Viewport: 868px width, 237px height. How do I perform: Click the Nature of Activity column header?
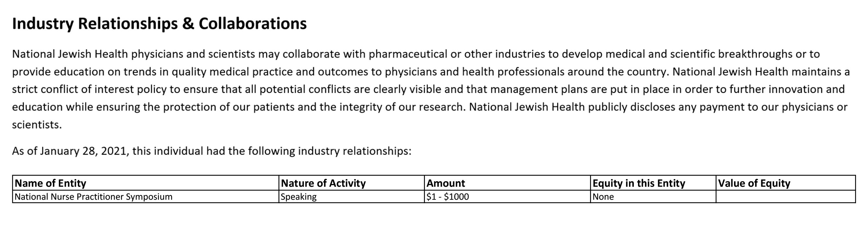click(351, 183)
